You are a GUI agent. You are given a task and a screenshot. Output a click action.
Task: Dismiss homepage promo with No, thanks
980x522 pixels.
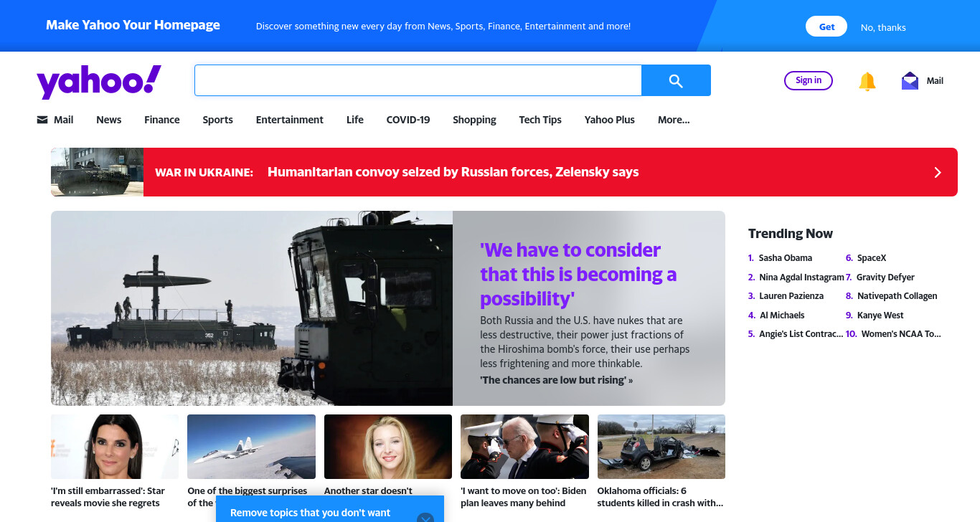[883, 27]
